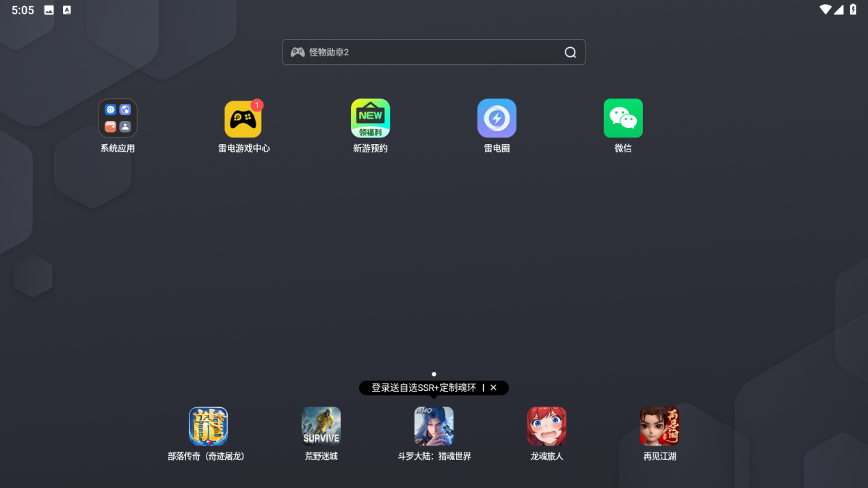The width and height of the screenshot is (868, 488).
Task: Click the gamepad icon in search bar
Action: click(298, 52)
